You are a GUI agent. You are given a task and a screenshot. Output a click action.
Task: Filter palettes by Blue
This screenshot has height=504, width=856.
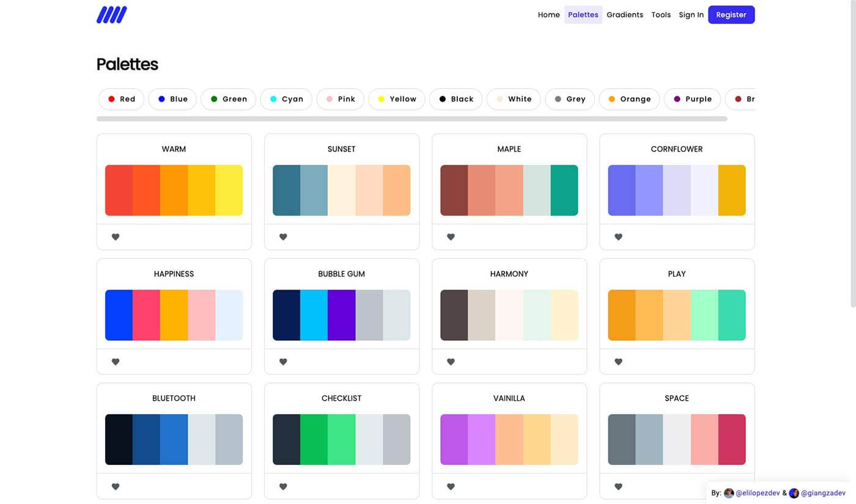tap(172, 99)
